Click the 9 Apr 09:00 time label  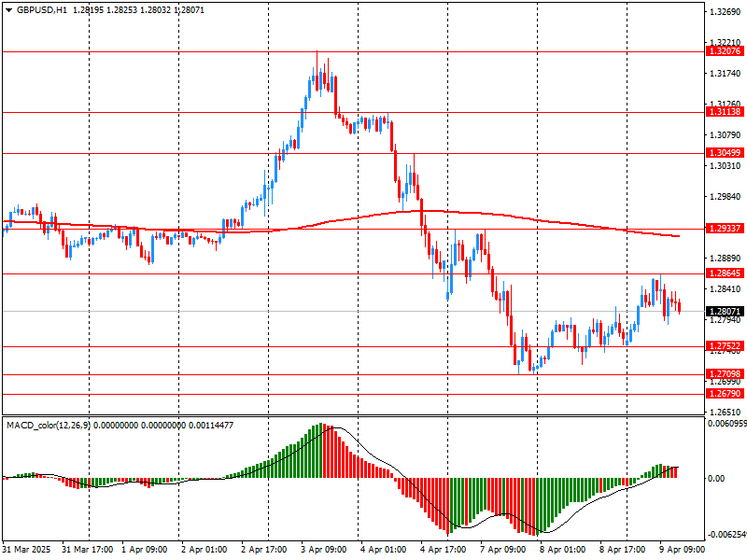pyautogui.click(x=684, y=550)
